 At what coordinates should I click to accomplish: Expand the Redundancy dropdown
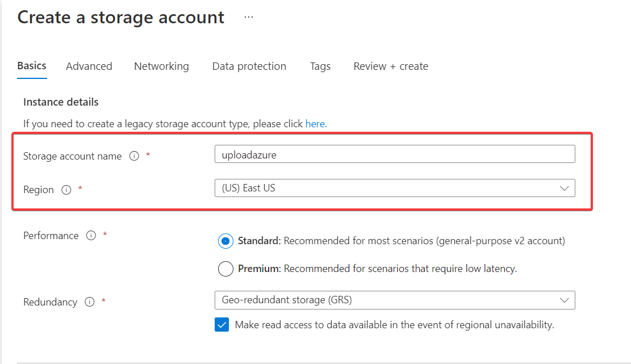point(394,300)
